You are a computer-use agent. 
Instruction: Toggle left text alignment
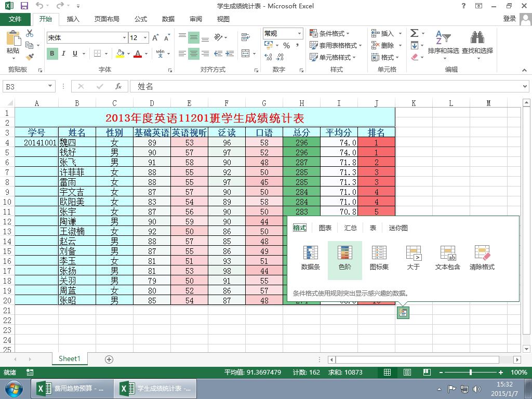182,54
